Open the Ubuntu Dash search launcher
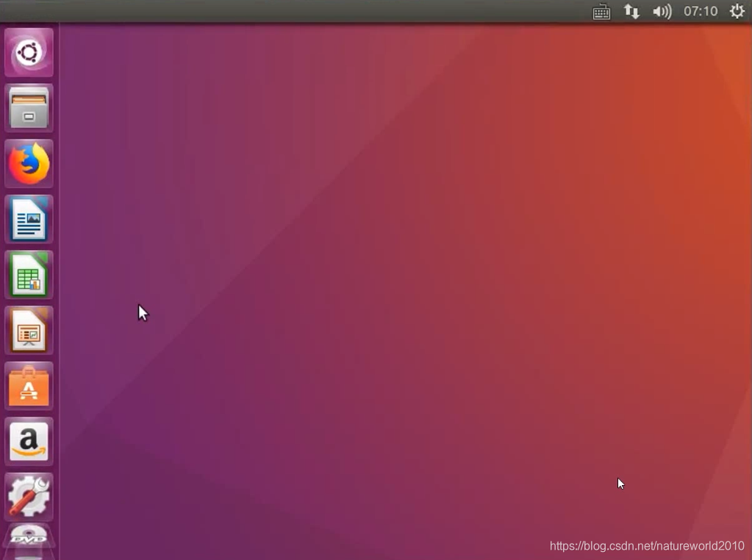The width and height of the screenshot is (752, 560). tap(29, 52)
